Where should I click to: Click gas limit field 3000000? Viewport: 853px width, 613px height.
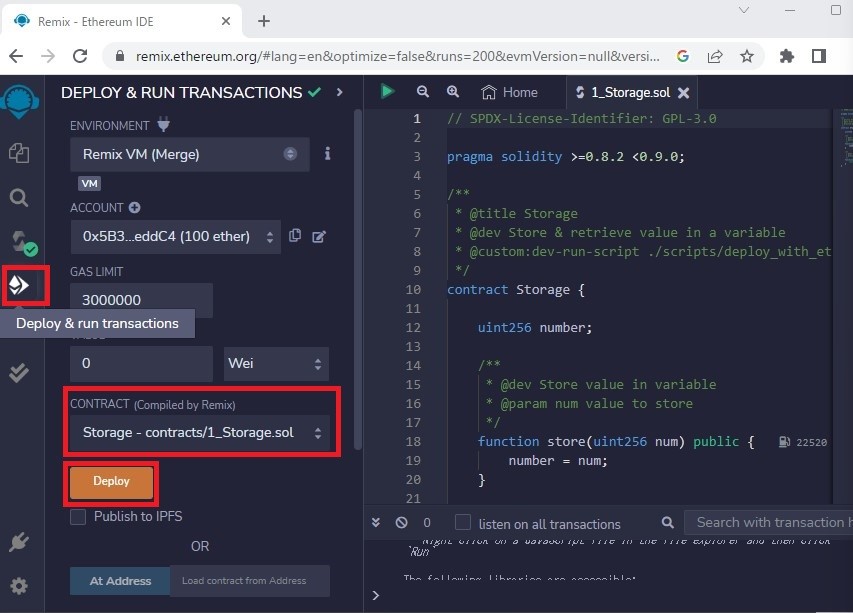coord(141,300)
